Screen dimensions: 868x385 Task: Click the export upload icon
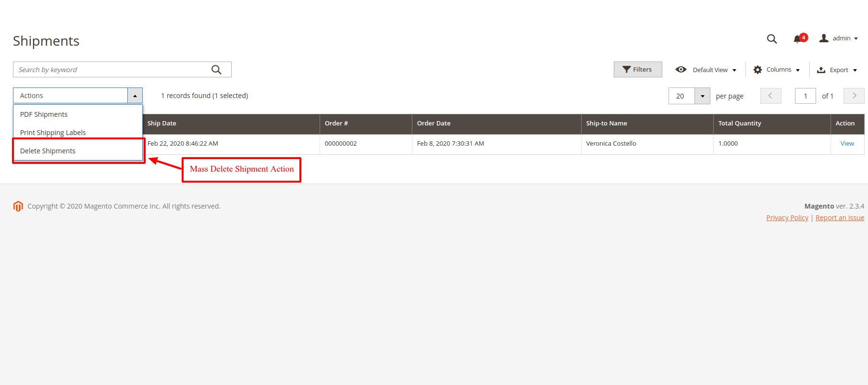click(821, 70)
